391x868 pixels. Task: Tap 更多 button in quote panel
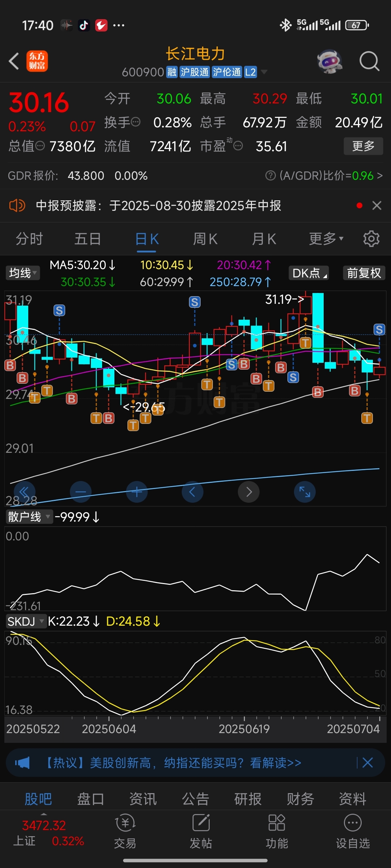click(363, 146)
